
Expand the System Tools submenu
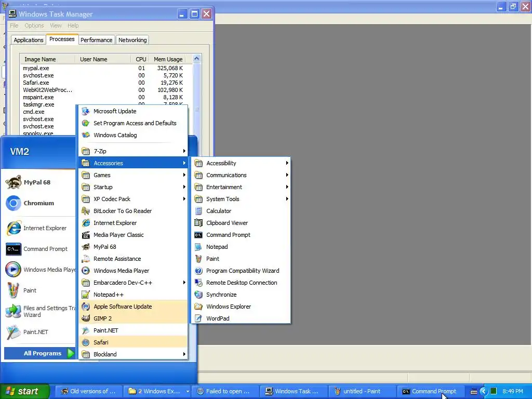(241, 199)
